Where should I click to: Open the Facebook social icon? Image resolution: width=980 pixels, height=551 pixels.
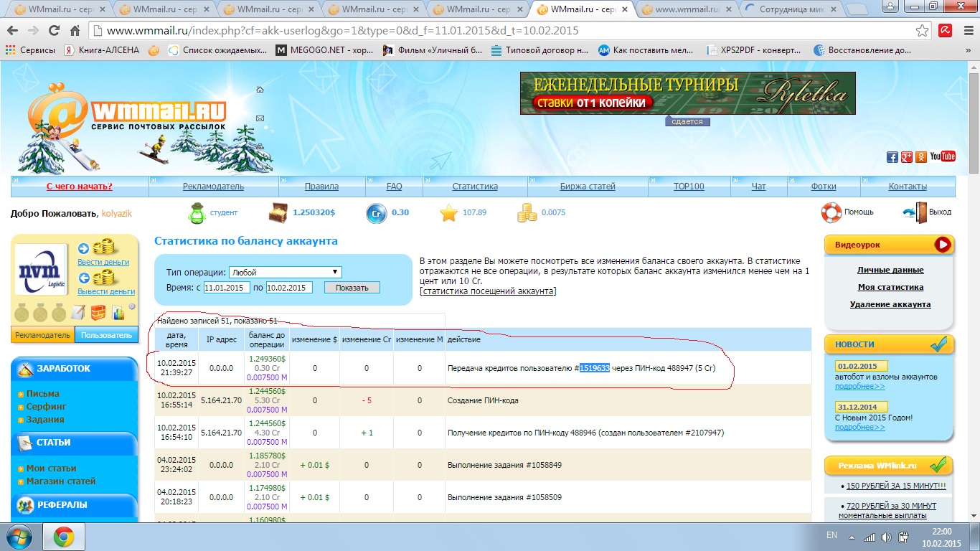point(892,157)
